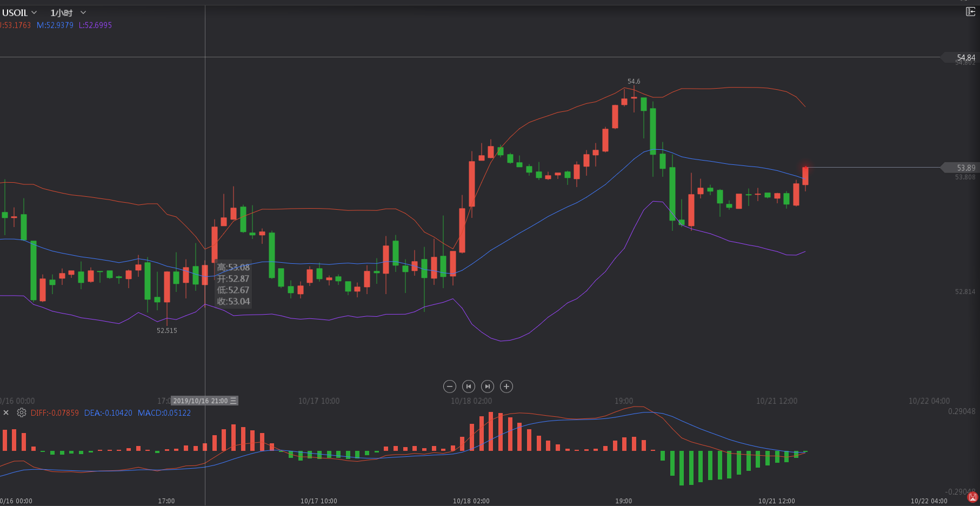Click the 52.515 low price marker
This screenshot has width=980, height=506.
pyautogui.click(x=167, y=330)
